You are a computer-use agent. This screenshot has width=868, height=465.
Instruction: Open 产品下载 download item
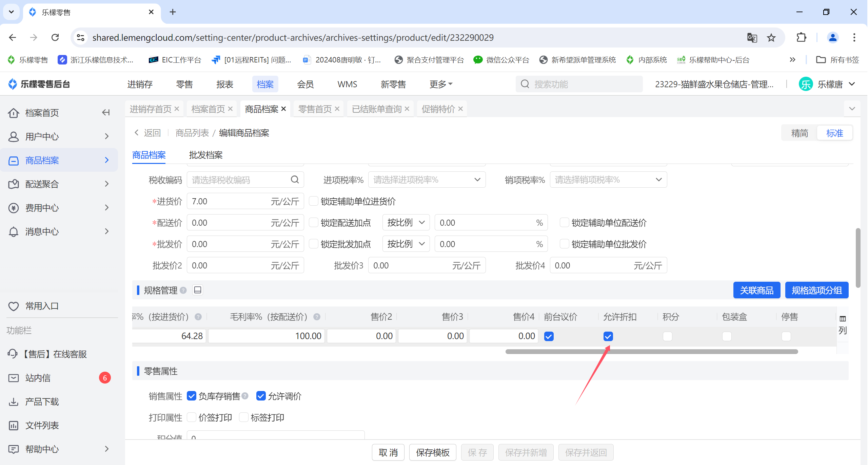42,402
